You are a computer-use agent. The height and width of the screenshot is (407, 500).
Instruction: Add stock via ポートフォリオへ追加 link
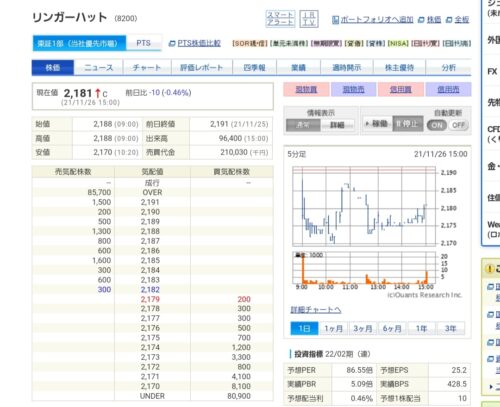(373, 20)
